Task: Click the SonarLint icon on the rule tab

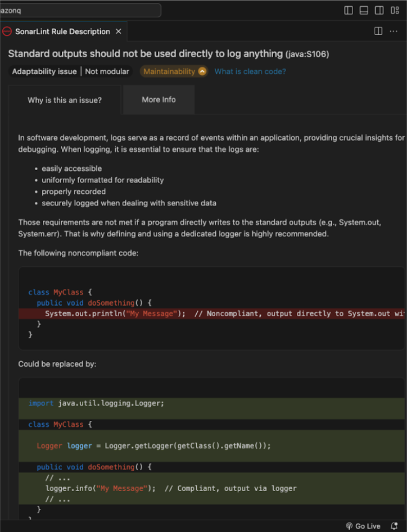Action: coord(7,31)
